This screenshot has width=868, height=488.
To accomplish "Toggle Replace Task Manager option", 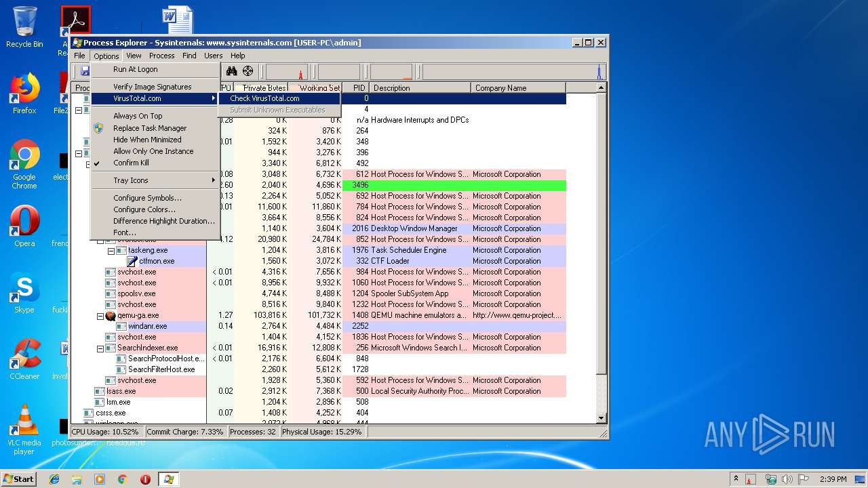I will (155, 128).
